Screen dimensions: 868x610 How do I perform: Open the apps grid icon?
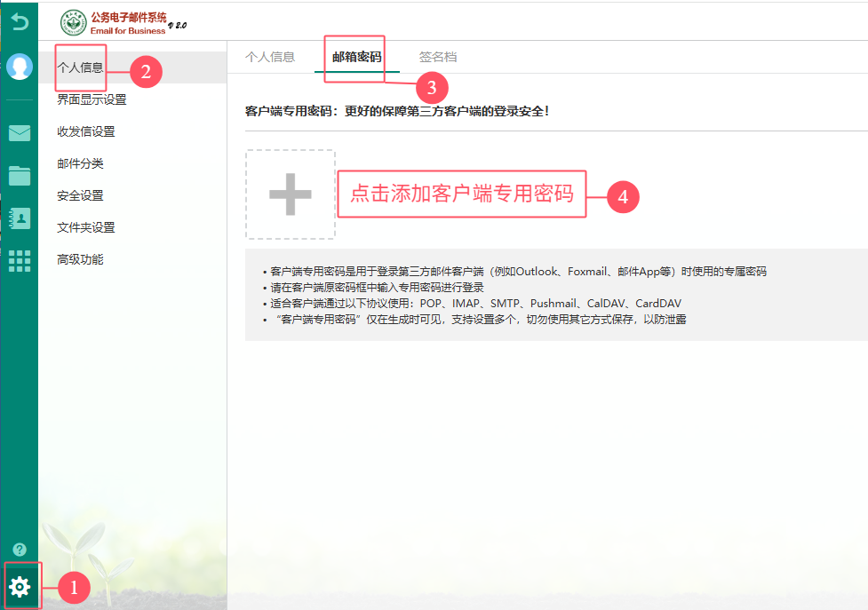pos(19,260)
